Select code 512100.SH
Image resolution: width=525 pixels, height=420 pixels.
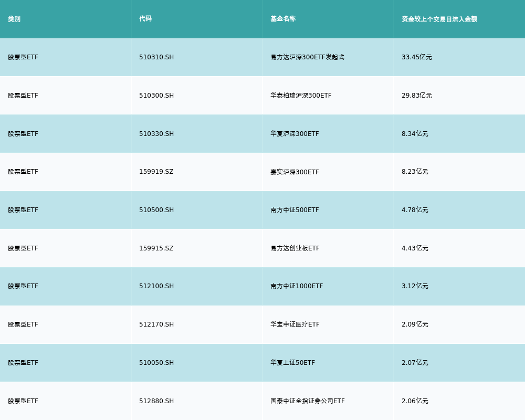point(156,286)
